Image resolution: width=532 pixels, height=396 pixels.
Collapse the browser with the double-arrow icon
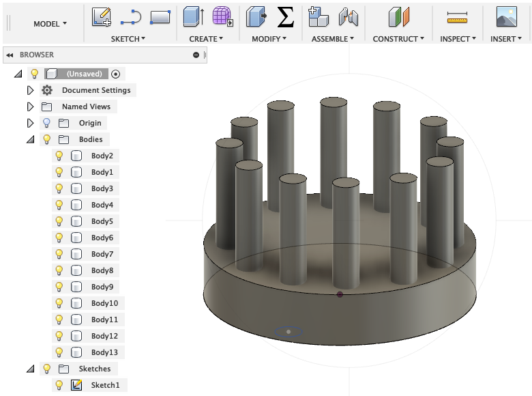point(10,55)
